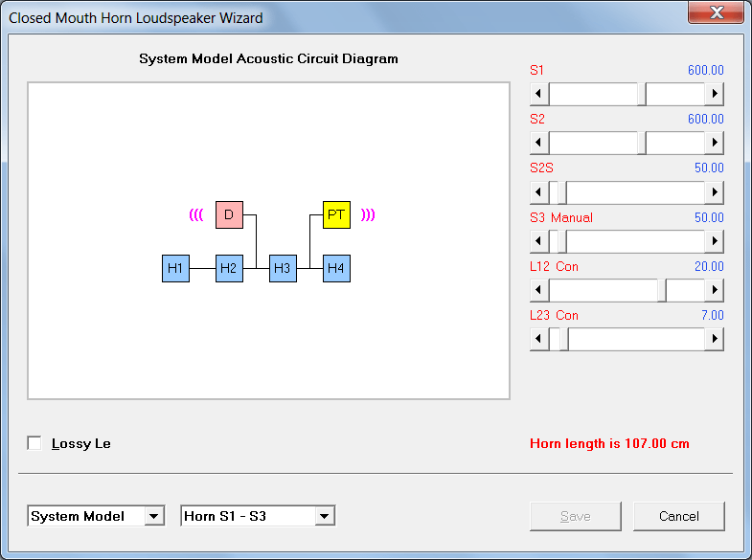Click the S3 Manual label

tap(561, 217)
